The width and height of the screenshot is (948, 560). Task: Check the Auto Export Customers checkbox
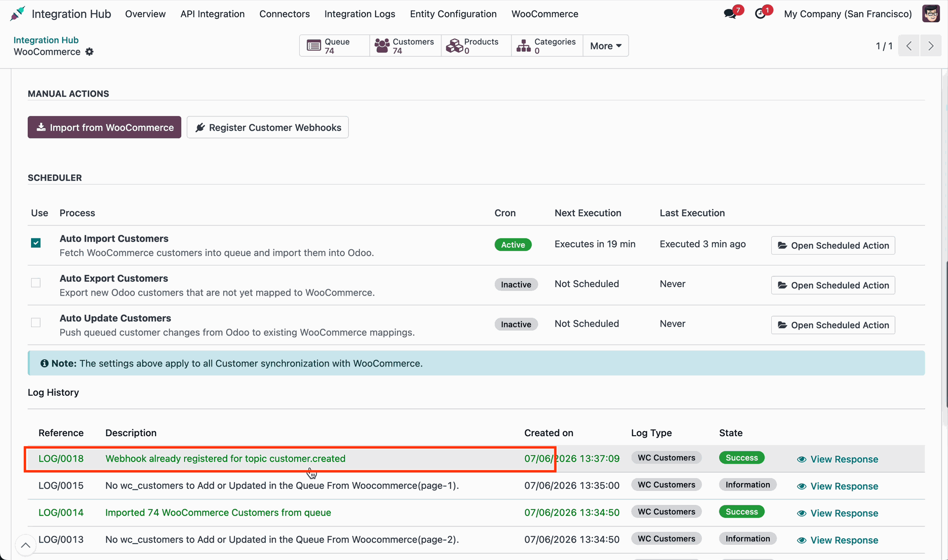pos(36,283)
